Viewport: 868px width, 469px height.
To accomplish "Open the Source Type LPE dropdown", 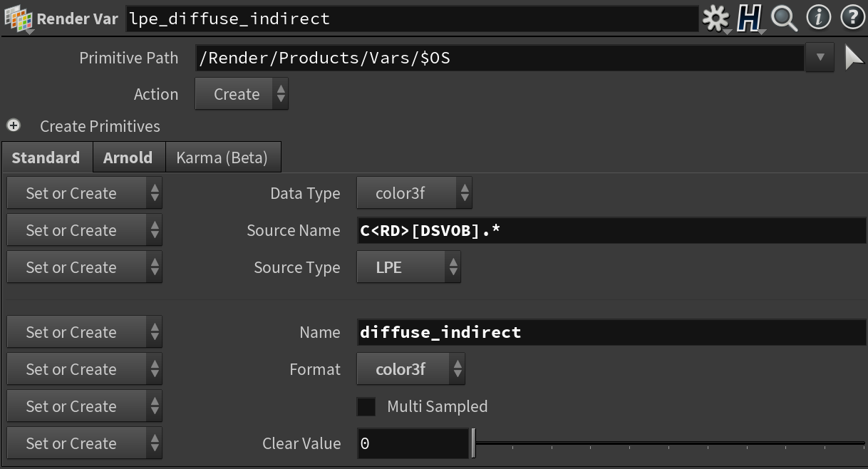I will (x=408, y=267).
